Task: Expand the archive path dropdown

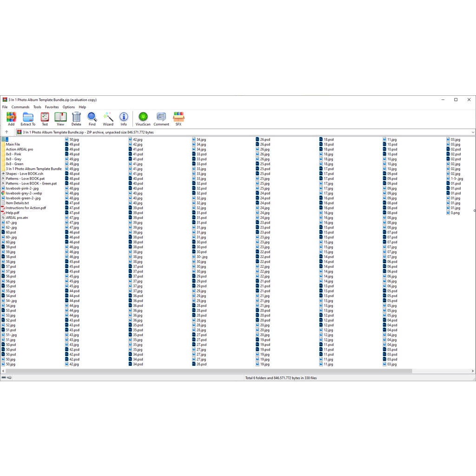Action: pyautogui.click(x=473, y=132)
